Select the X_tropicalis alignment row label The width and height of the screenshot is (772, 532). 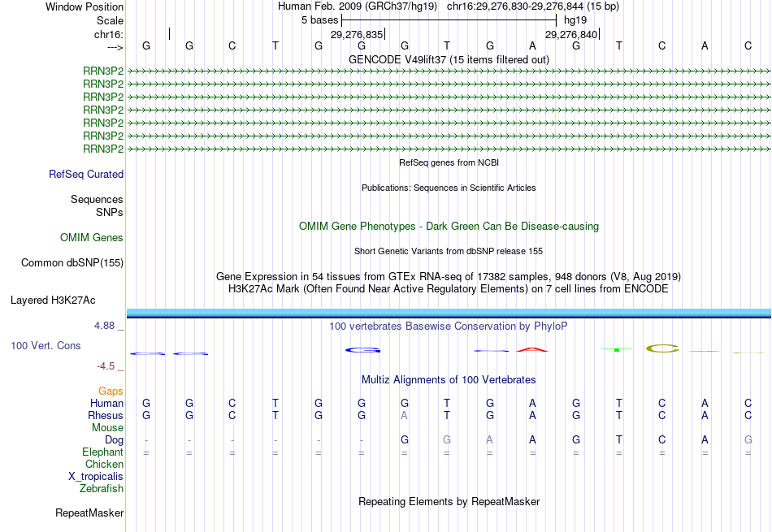click(x=96, y=477)
